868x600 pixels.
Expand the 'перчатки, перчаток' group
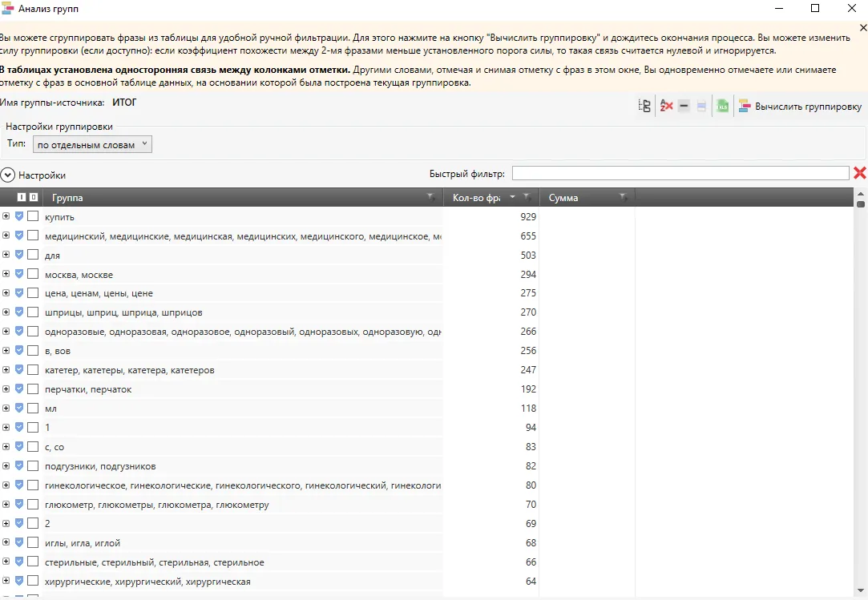point(6,389)
